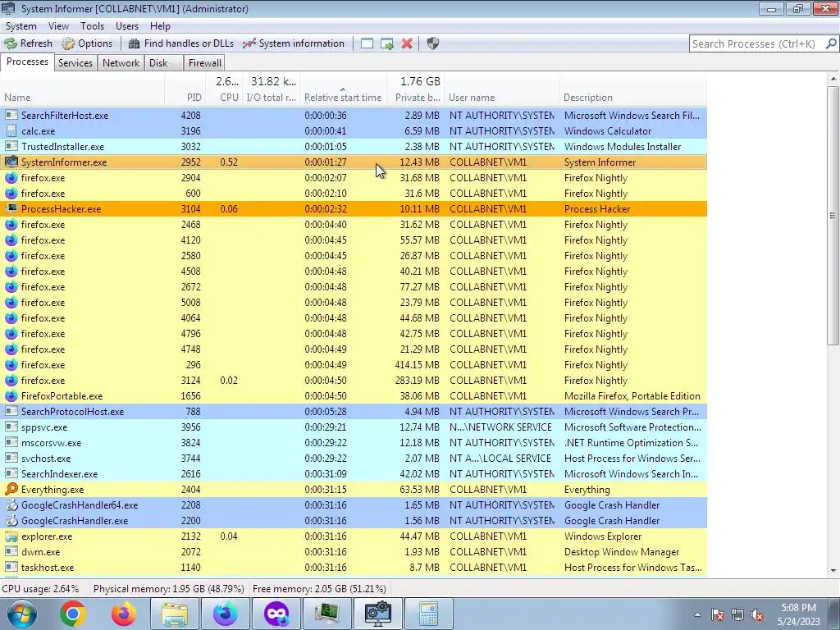The width and height of the screenshot is (840, 630).
Task: Open the Users menu
Action: pos(127,25)
